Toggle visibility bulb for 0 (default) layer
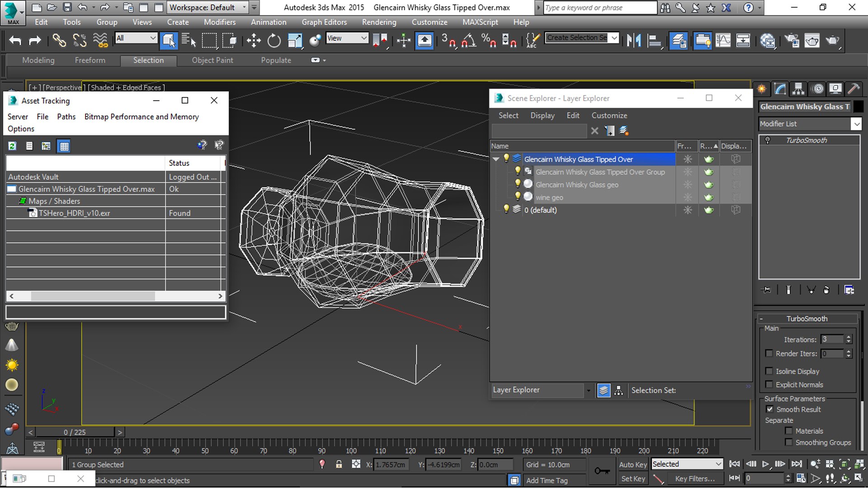The height and width of the screenshot is (488, 868). click(x=506, y=209)
